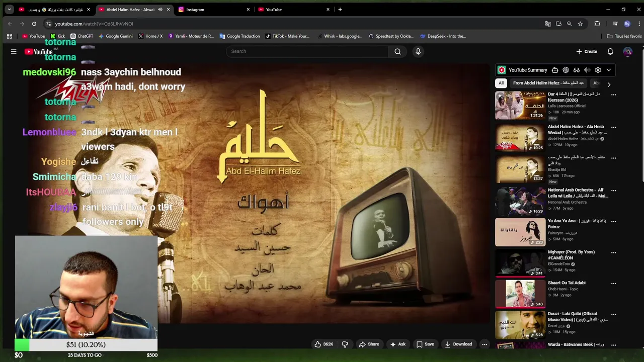Reload the page
The image size is (644, 362).
click(34, 24)
